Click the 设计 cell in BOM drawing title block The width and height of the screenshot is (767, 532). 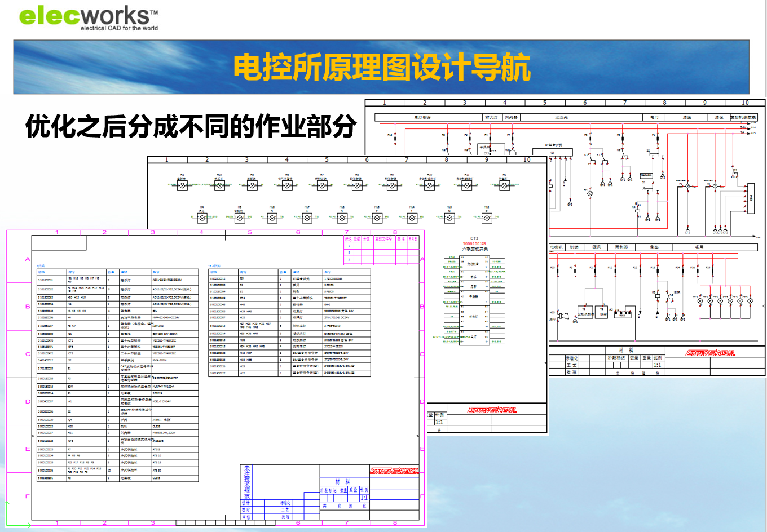[x=246, y=503]
